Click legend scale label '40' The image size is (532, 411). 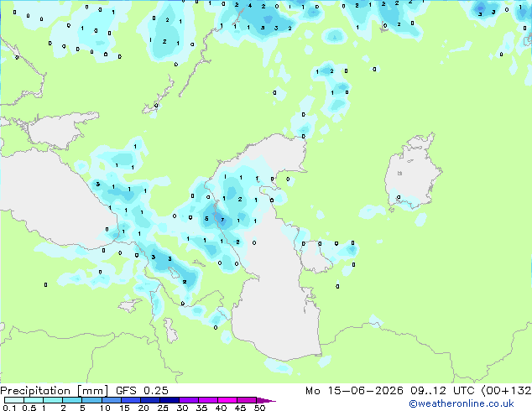click(x=221, y=408)
